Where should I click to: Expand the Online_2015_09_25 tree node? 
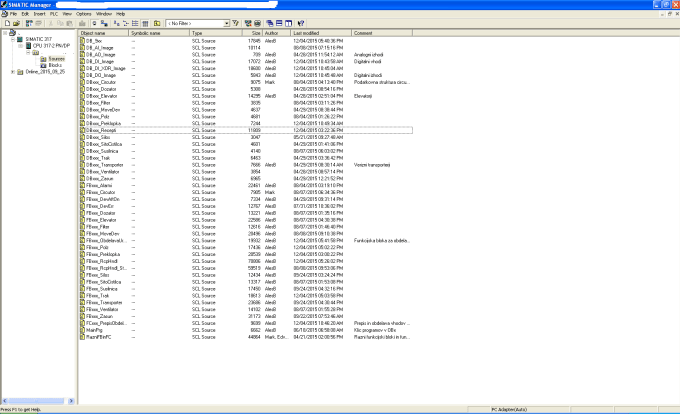[13, 72]
